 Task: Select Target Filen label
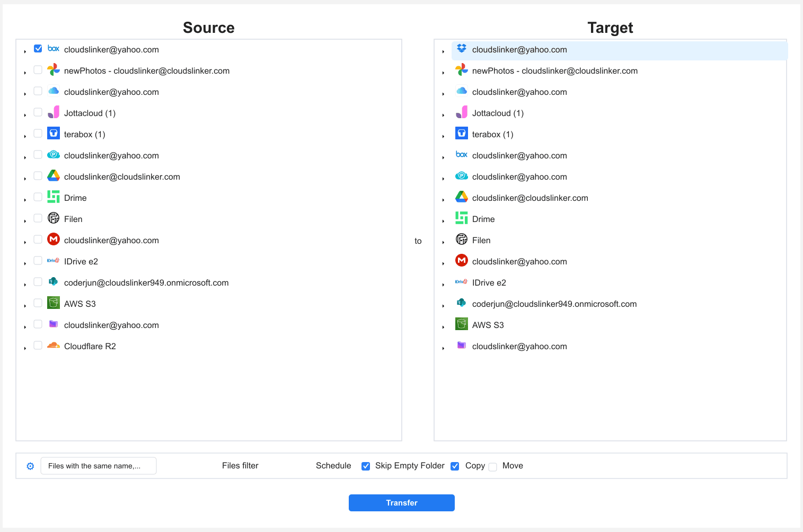[x=481, y=240]
